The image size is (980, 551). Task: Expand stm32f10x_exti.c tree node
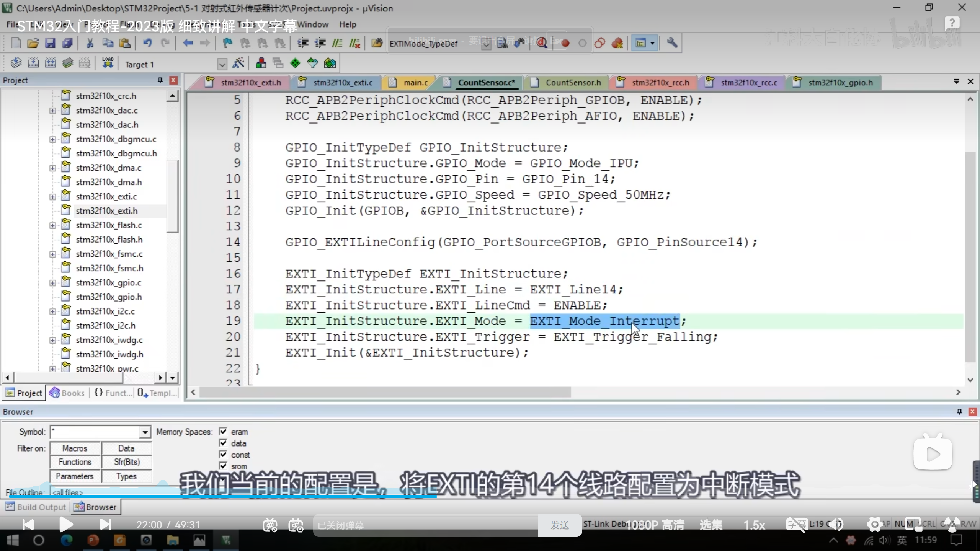[x=52, y=197]
